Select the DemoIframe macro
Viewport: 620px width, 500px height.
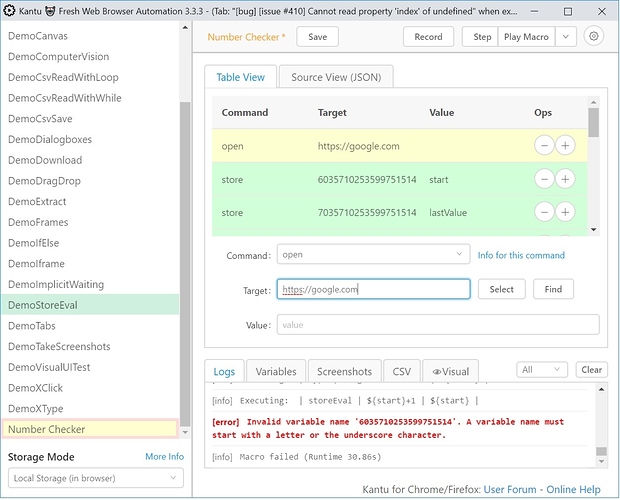tap(91, 264)
